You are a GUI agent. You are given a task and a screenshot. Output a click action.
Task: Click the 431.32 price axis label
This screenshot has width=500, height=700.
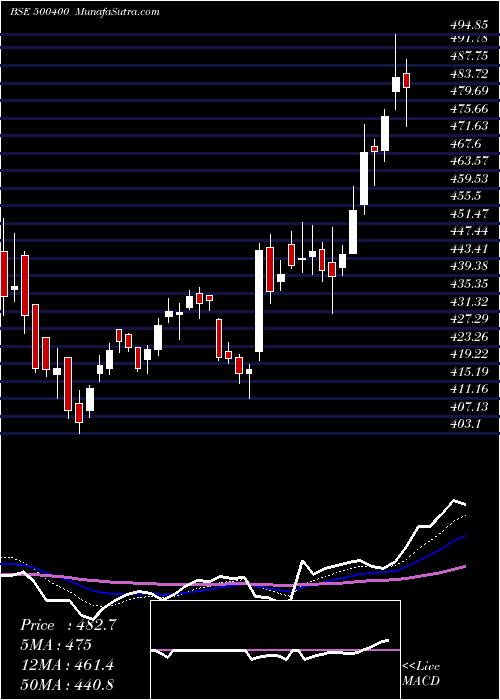pyautogui.click(x=469, y=302)
